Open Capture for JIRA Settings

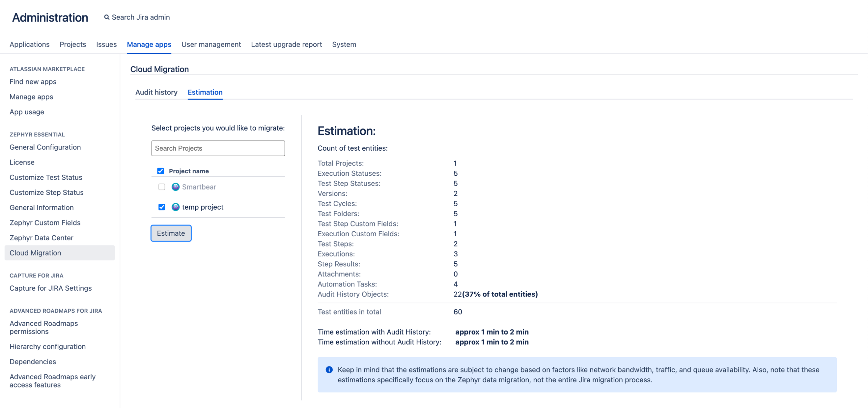pos(50,288)
